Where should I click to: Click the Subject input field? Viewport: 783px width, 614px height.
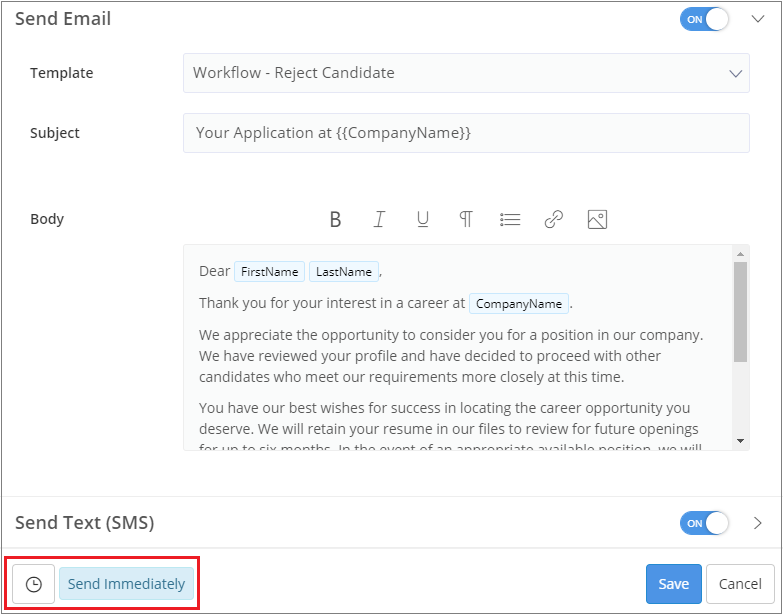(x=466, y=133)
